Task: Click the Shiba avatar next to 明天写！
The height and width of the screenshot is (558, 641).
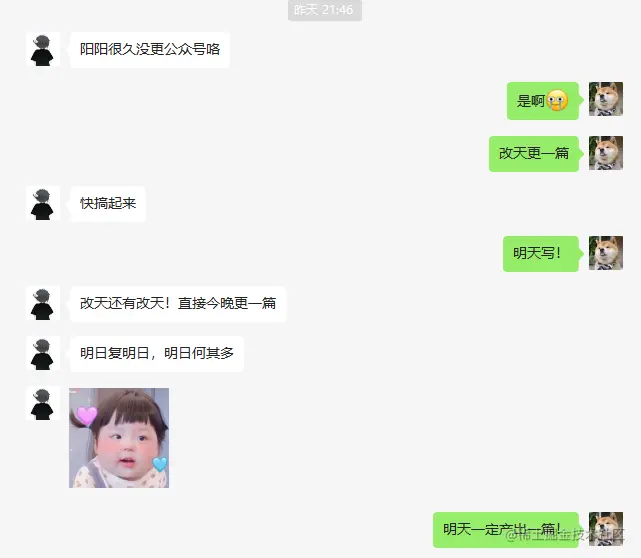Action: pyautogui.click(x=606, y=253)
